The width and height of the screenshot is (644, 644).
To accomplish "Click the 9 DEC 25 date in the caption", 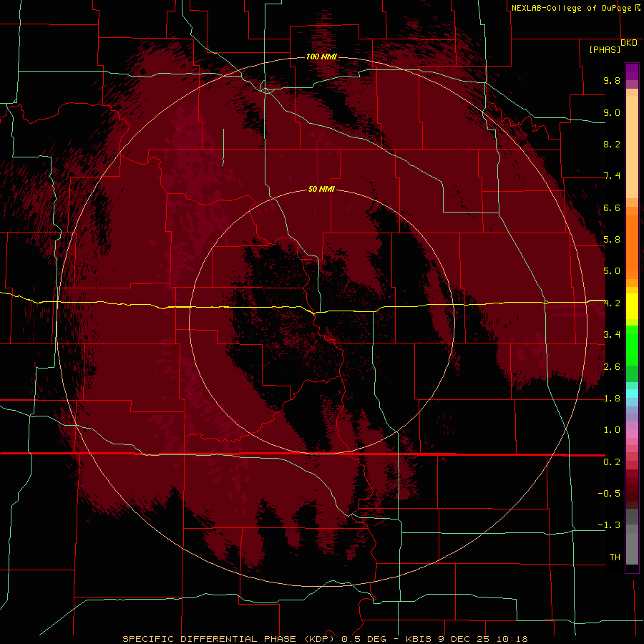I will [463, 639].
